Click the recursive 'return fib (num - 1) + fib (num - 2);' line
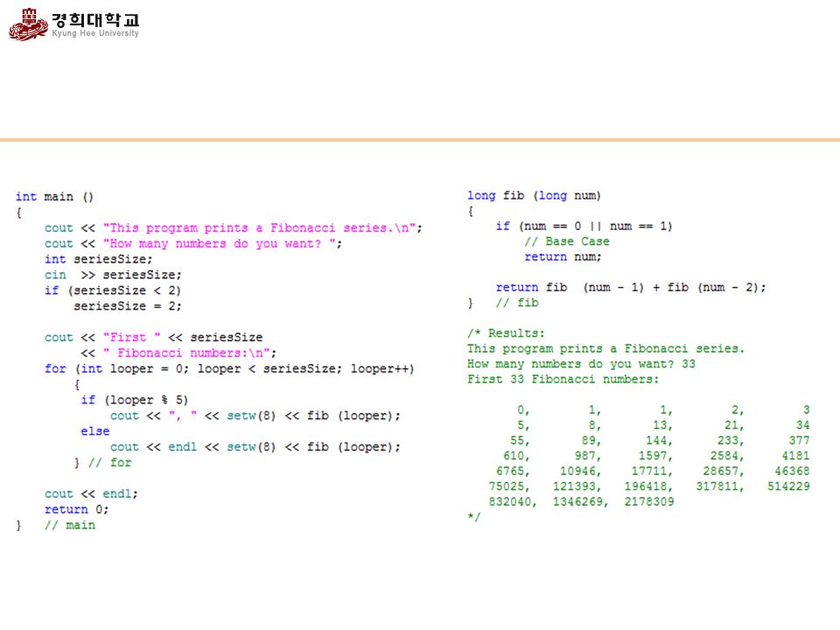840x630 pixels. (x=631, y=287)
